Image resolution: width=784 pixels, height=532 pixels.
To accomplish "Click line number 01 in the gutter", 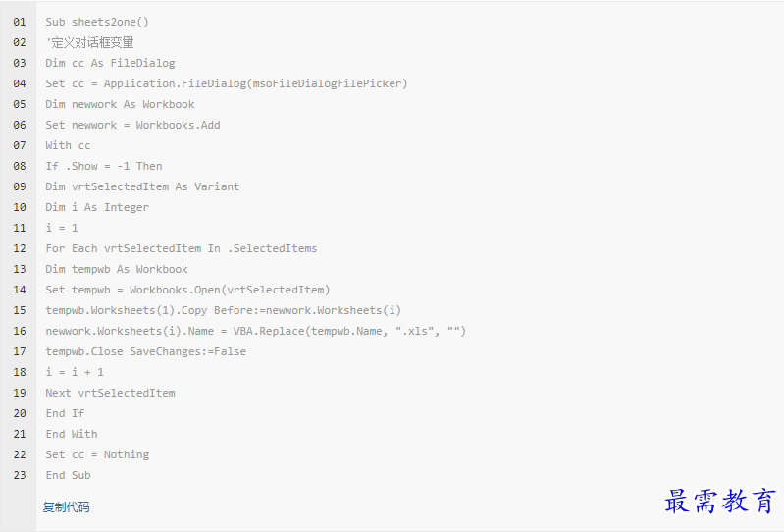I will 20,22.
